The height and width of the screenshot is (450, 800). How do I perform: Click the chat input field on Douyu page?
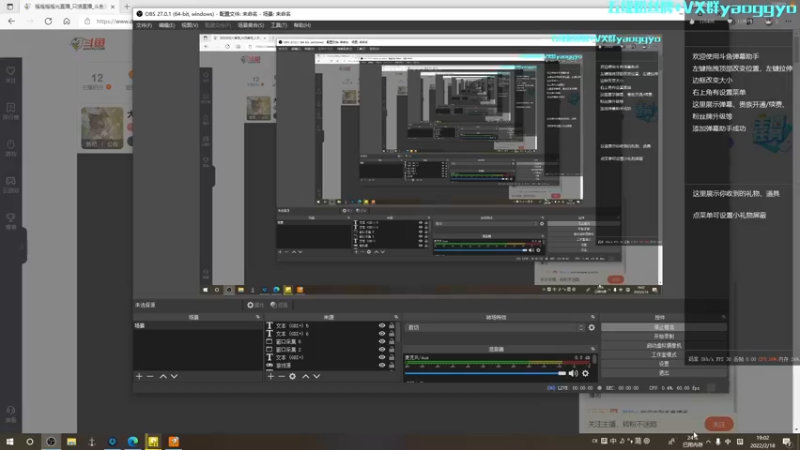[643, 424]
